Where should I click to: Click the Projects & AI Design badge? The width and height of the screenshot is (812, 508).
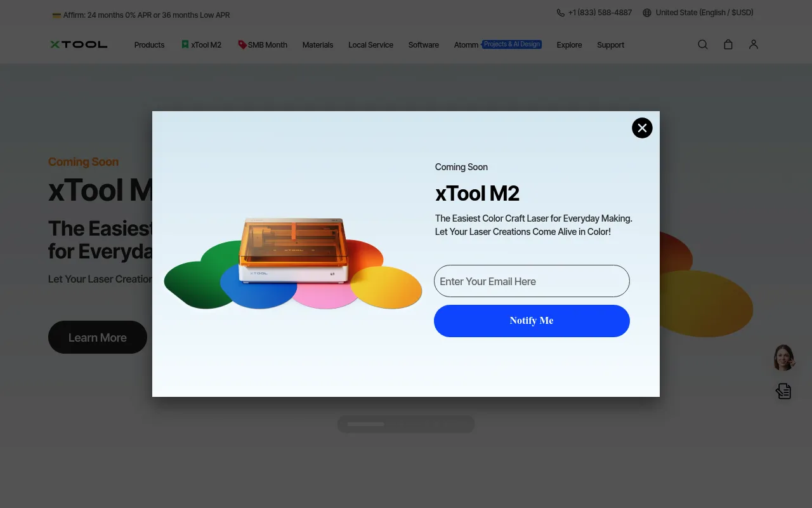[x=512, y=44]
